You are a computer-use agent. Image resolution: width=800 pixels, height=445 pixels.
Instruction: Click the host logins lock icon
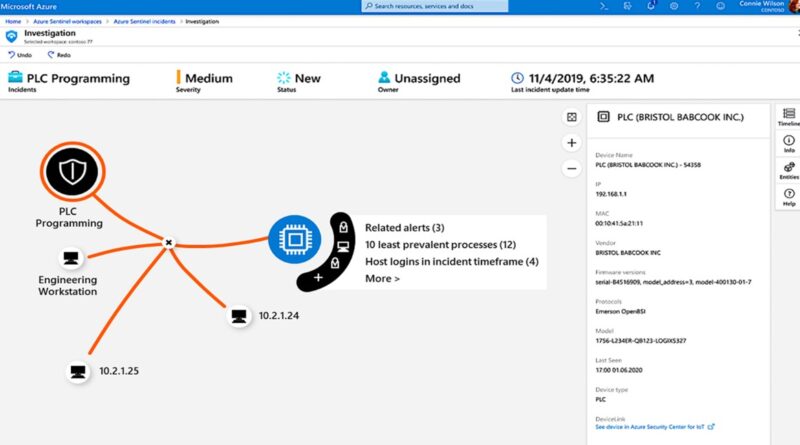point(335,263)
